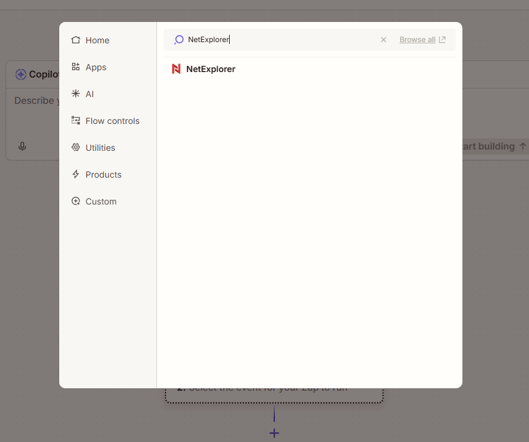This screenshot has height=442, width=529.
Task: Click the Utilities icon
Action: [76, 147]
